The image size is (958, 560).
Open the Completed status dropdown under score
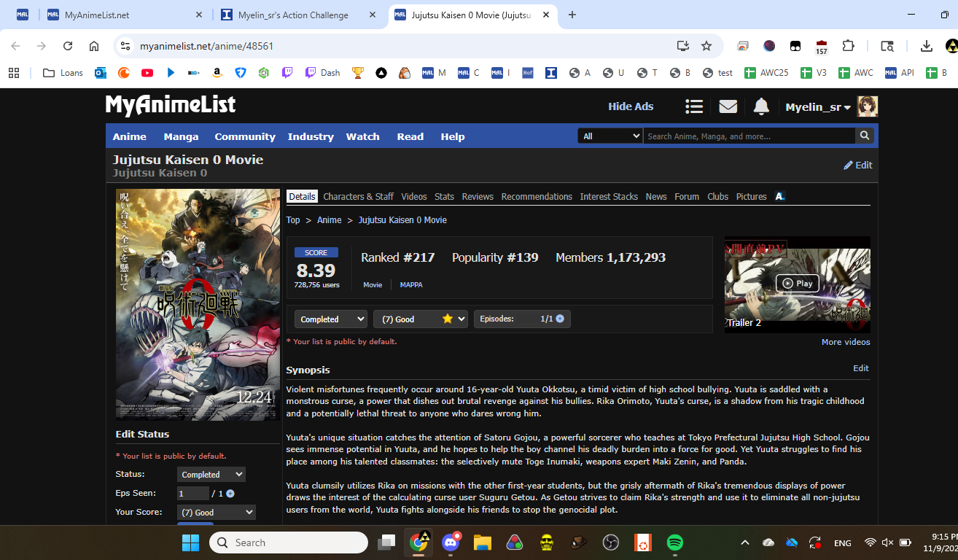tap(331, 319)
